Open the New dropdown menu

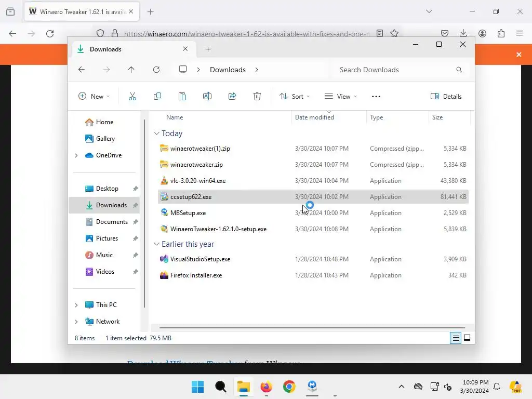click(x=94, y=96)
